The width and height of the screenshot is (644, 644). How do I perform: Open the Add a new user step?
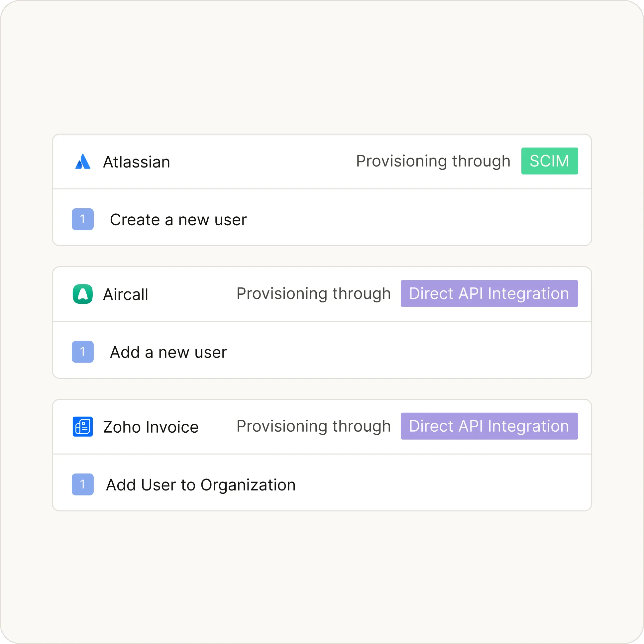(x=322, y=350)
